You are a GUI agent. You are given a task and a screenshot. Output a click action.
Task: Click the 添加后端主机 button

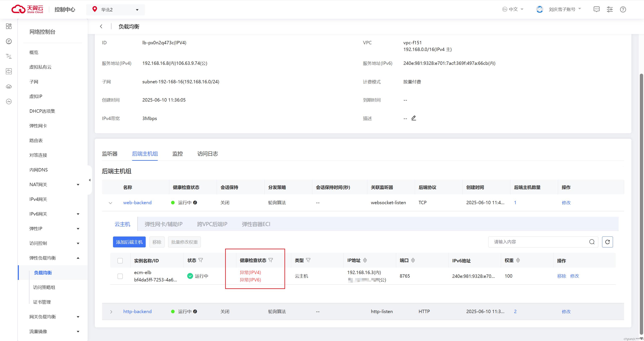[129, 242]
